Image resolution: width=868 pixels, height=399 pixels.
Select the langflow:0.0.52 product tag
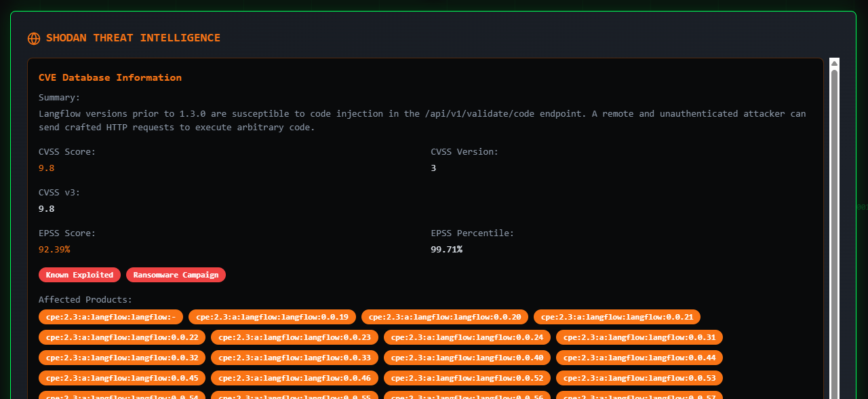(467, 378)
